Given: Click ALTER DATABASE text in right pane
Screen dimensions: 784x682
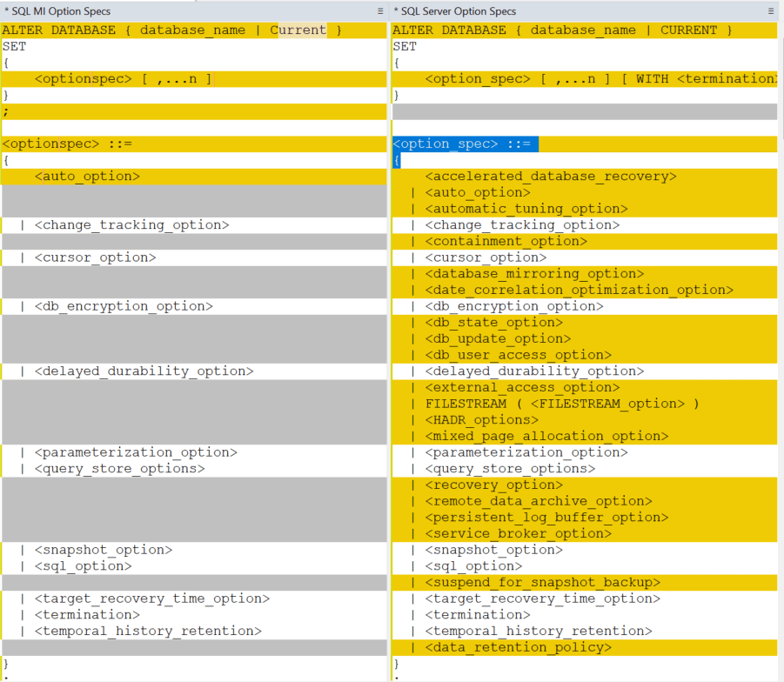Looking at the screenshot, I should [x=449, y=30].
